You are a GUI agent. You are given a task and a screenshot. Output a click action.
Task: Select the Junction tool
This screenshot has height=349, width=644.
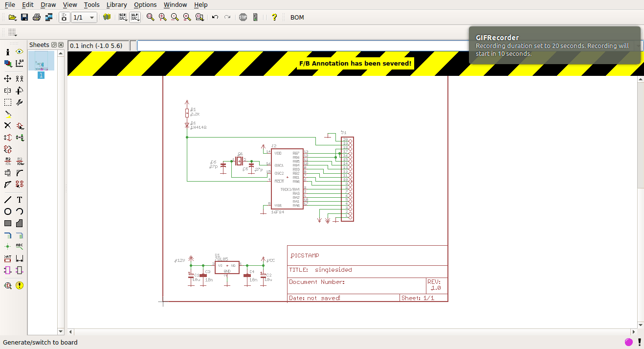[x=8, y=247]
